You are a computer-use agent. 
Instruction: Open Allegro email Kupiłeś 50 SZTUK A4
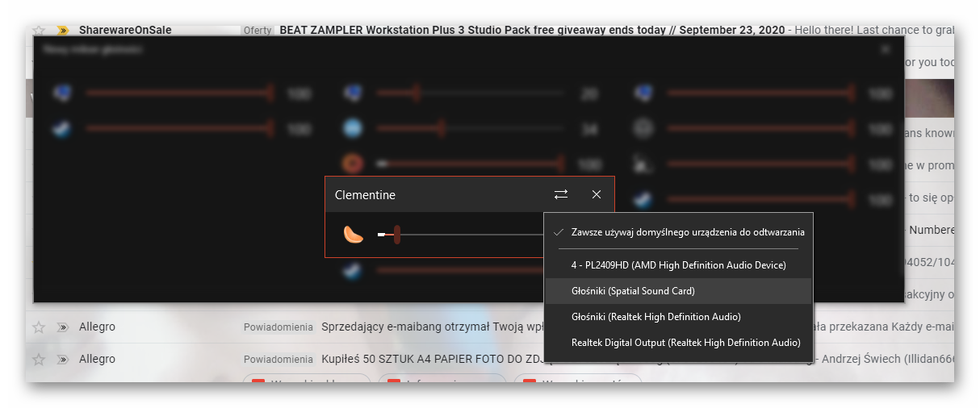pyautogui.click(x=433, y=359)
